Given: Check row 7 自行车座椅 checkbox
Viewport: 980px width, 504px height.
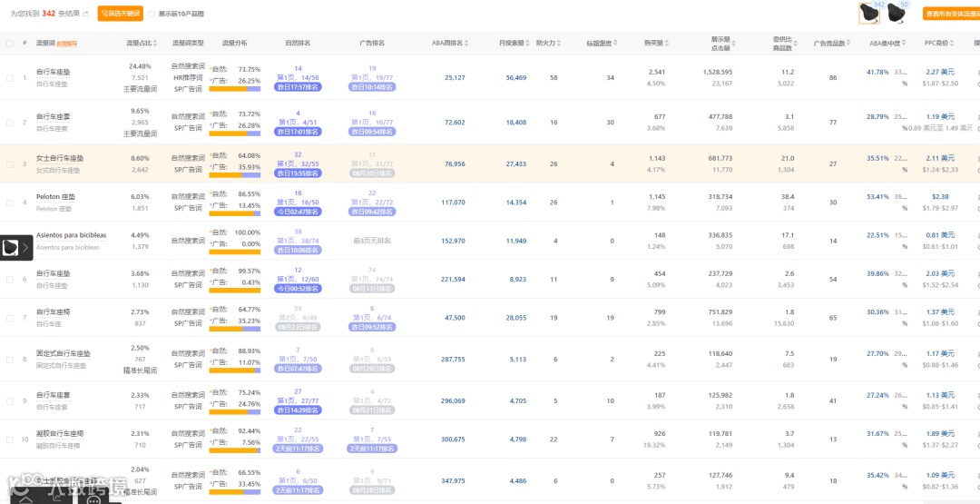Looking at the screenshot, I should [9, 318].
